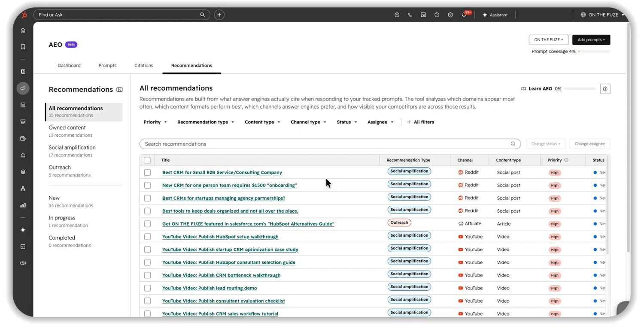Select checkbox for Best CRMs for startups row
The height and width of the screenshot is (331, 644).
point(147,198)
